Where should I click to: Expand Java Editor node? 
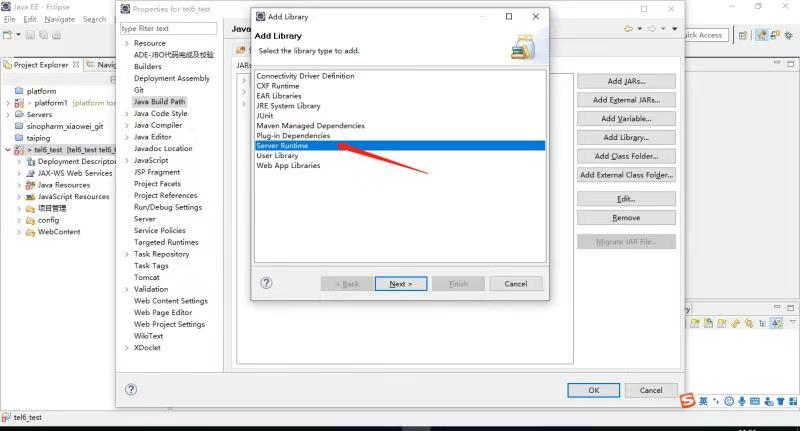coord(127,137)
